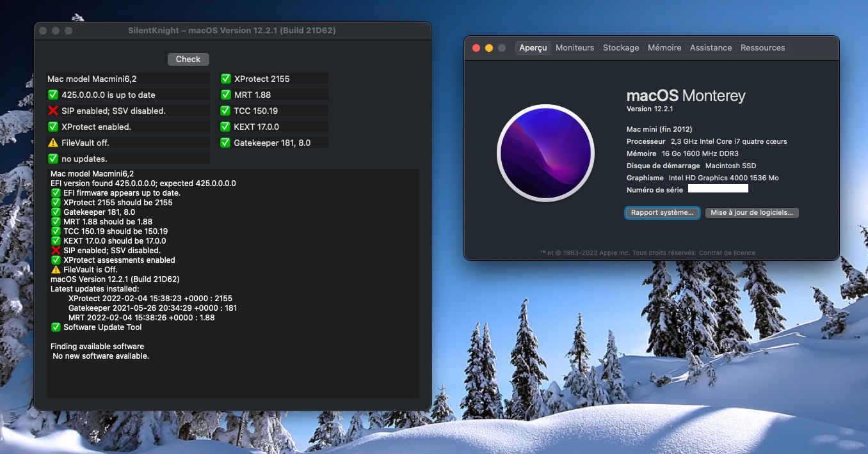Screen dimensions: 868x454
Task: Click checkmark beside 'TCC 150.19 should be 150.19'
Action: point(56,231)
